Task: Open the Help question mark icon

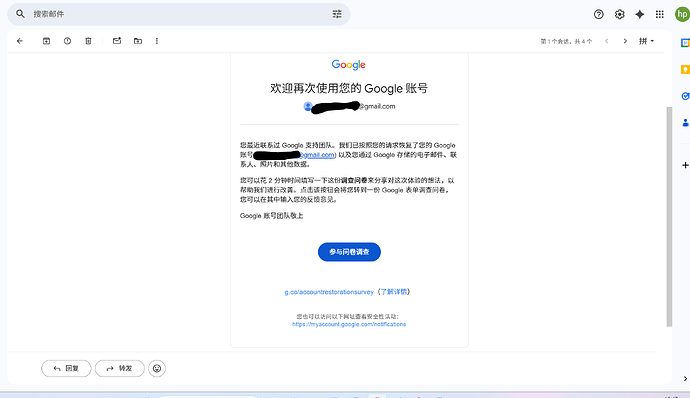Action: 598,15
